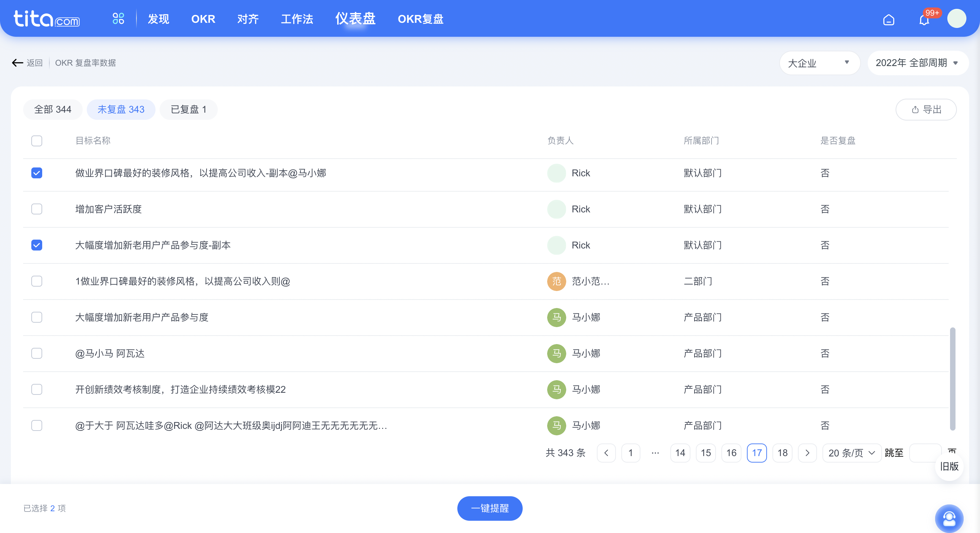Switch to the 全部 344 tab
The width and height of the screenshot is (980, 533).
pos(52,110)
